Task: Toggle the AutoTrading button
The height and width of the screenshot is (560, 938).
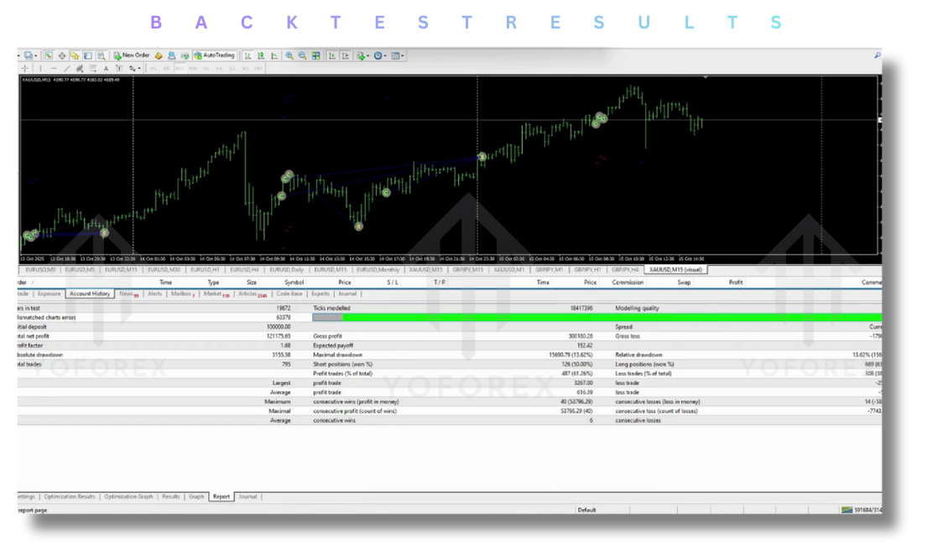Action: (x=215, y=55)
